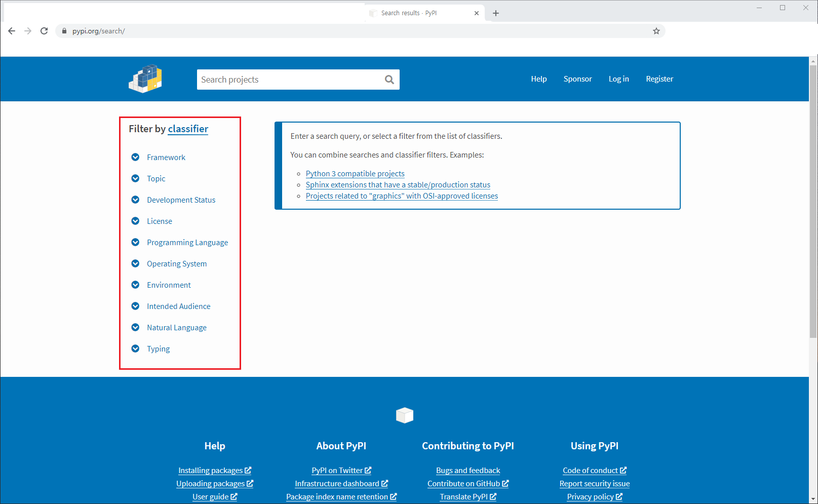Open the Sponsor page in header

(x=577, y=79)
